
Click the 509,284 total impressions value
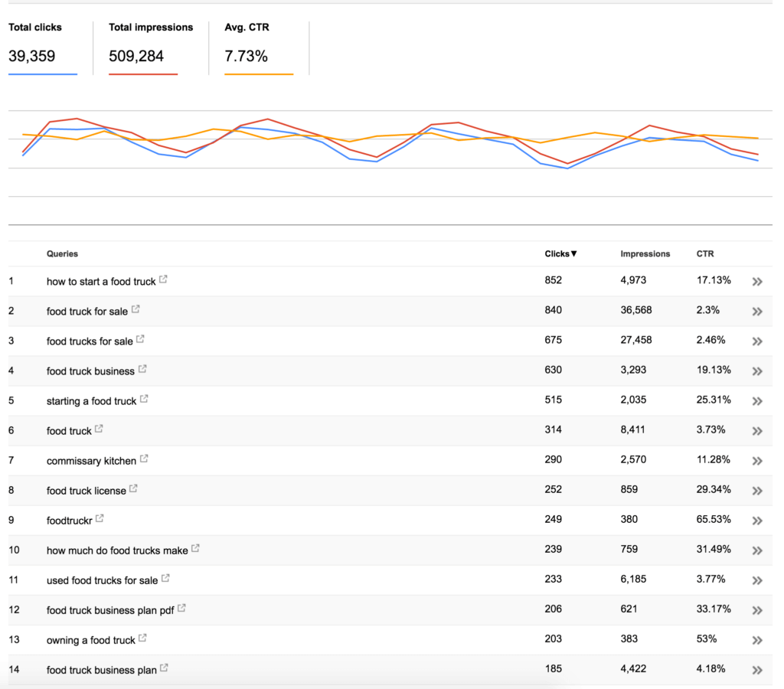136,56
